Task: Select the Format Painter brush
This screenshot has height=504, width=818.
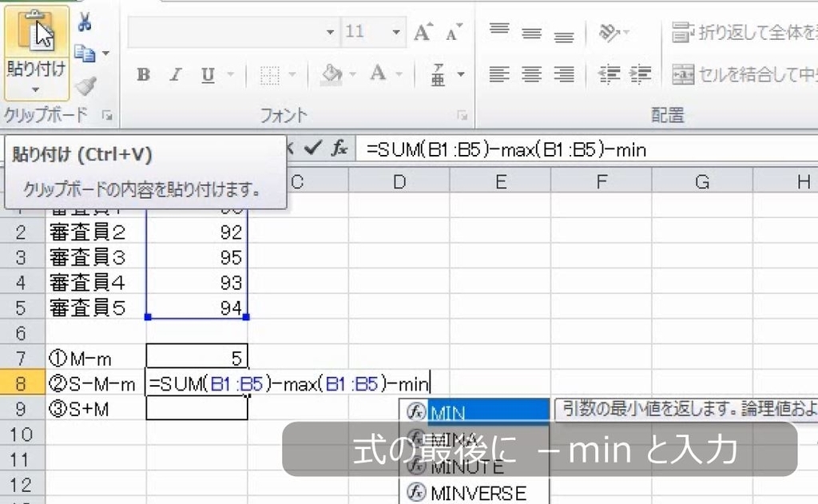Action: point(86,85)
